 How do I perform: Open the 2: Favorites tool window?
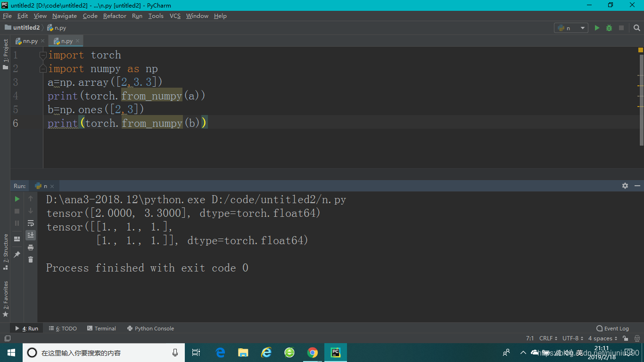(x=5, y=299)
